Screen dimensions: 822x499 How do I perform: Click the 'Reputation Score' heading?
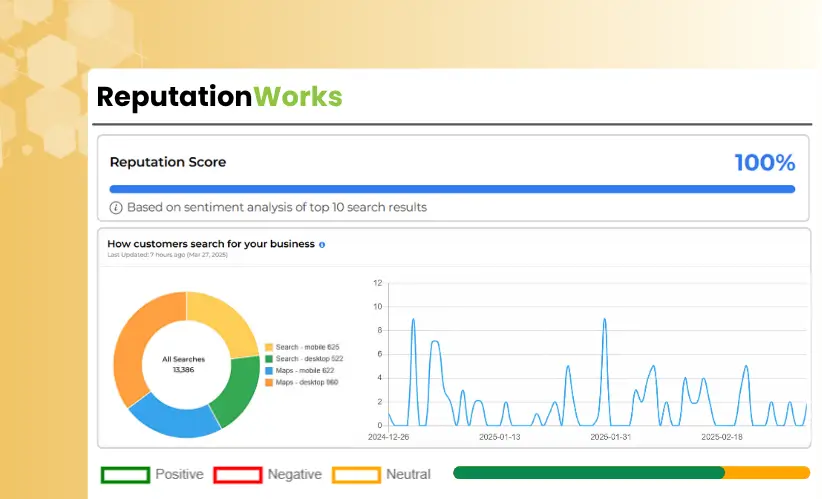[168, 162]
